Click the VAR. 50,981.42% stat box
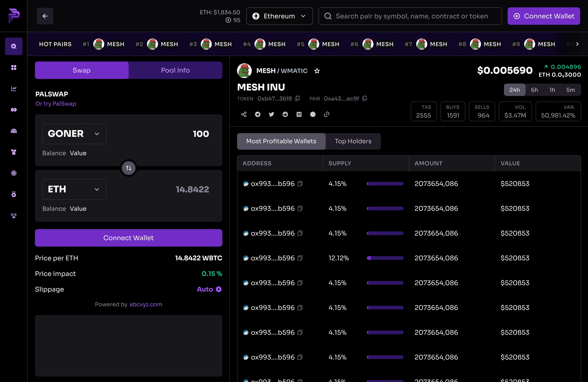 (x=558, y=111)
